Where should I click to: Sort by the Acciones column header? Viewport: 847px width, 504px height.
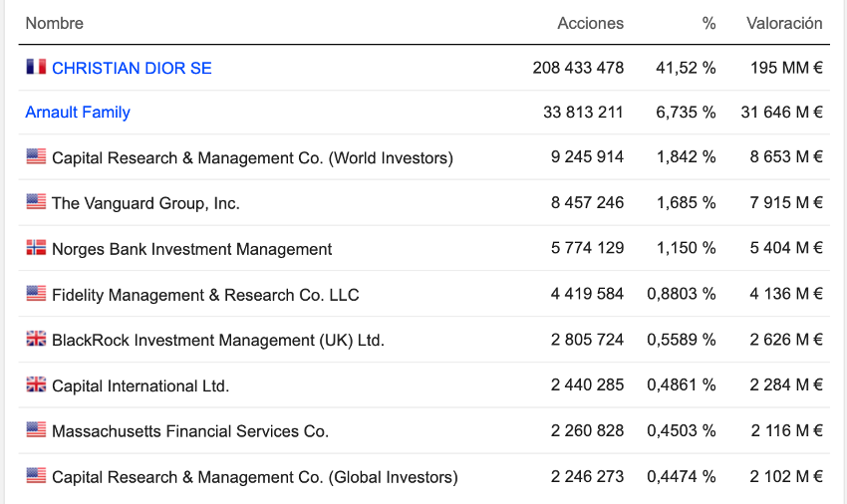pos(590,23)
